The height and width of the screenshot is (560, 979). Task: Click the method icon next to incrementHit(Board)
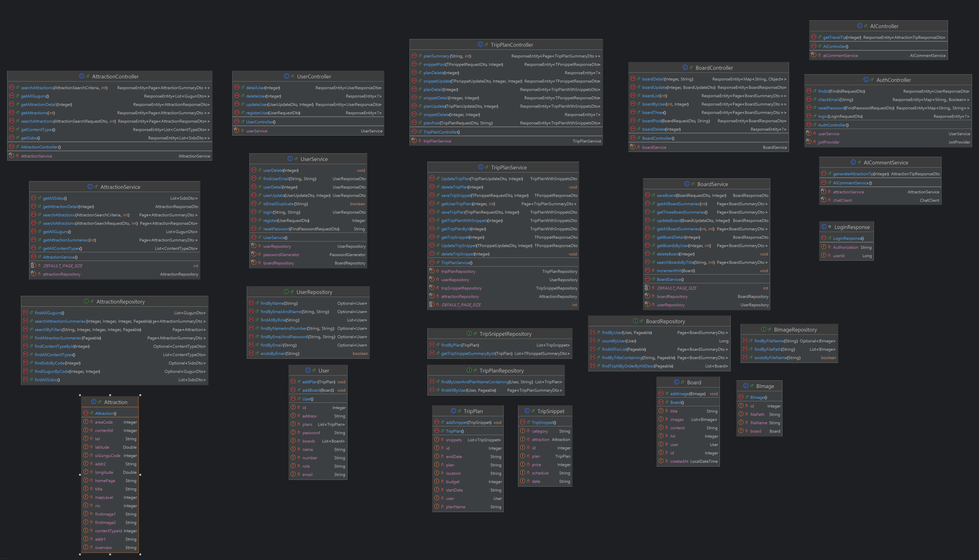click(x=647, y=270)
